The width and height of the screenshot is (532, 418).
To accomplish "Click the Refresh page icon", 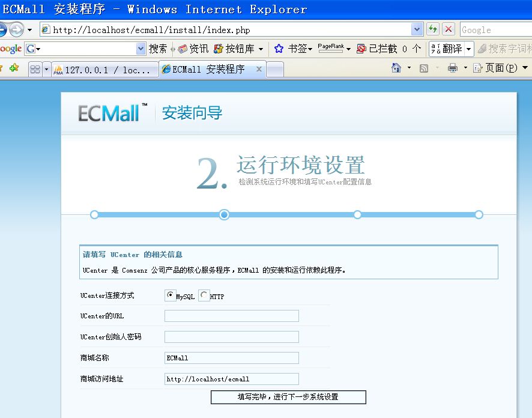I will point(433,29).
